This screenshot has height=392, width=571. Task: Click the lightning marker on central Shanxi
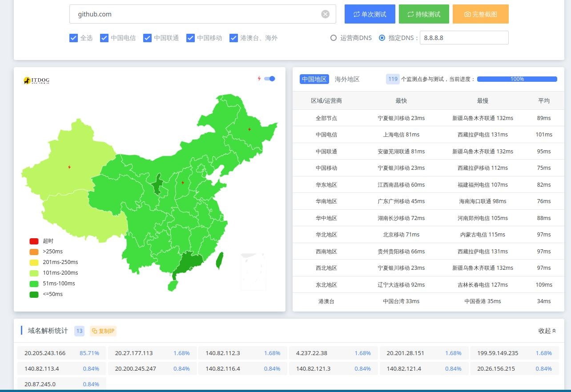pyautogui.click(x=183, y=183)
